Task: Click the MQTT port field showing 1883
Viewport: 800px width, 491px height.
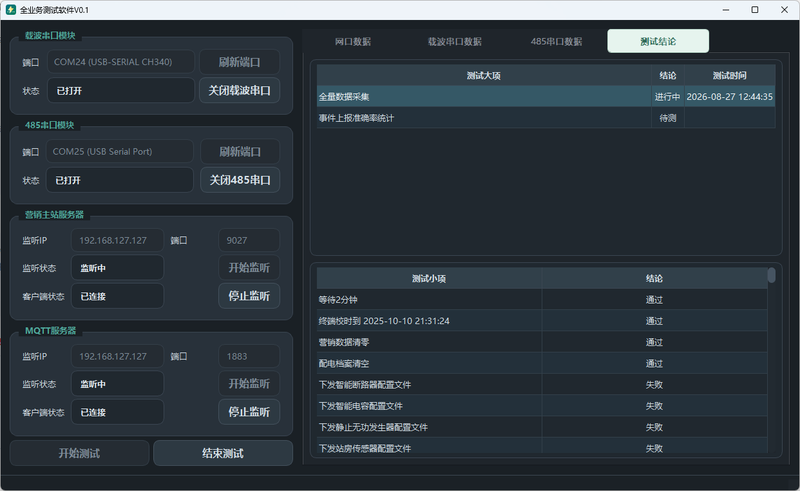Action: [x=249, y=356]
